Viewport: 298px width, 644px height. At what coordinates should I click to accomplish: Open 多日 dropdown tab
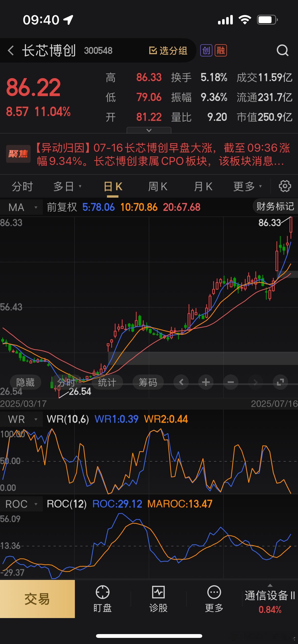click(67, 186)
